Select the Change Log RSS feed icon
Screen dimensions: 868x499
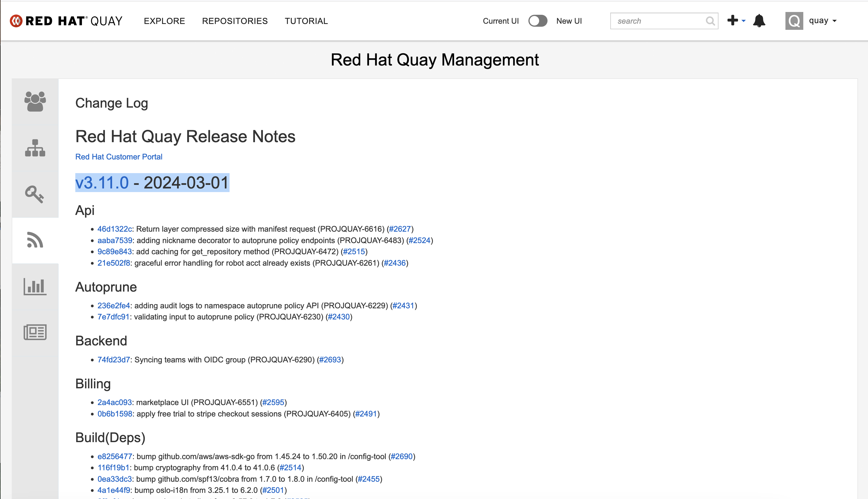click(35, 240)
